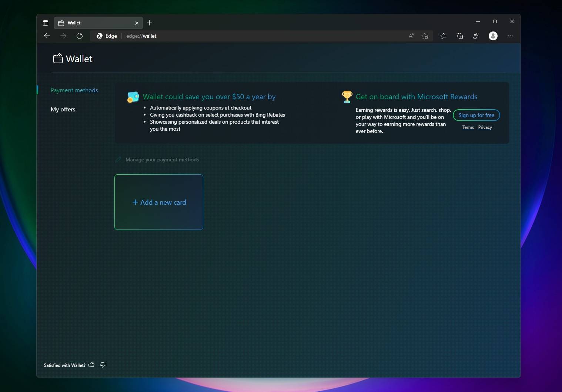This screenshot has width=562, height=392.
Task: Open the Favorites star list icon
Action: click(444, 36)
